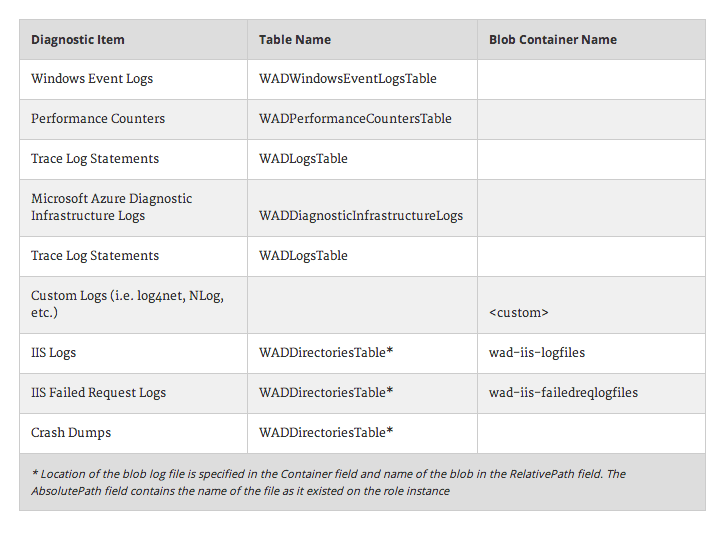Click the wad-iis-logfiles container name
This screenshot has width=725, height=536.
[537, 353]
